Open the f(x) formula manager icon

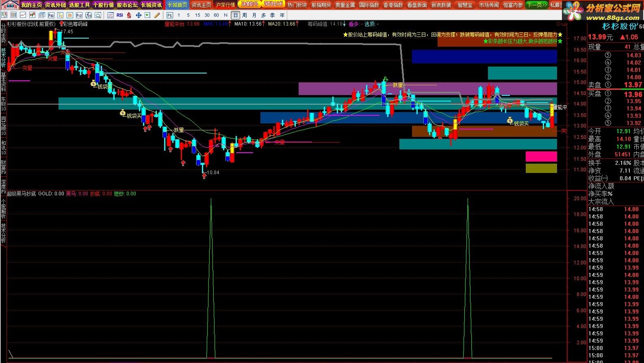[89, 15]
